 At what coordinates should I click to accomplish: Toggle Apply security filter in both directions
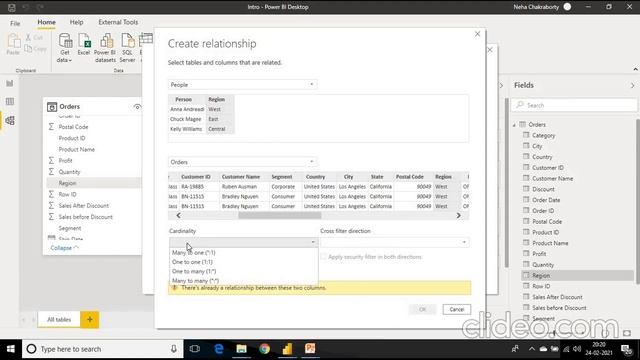click(x=324, y=257)
